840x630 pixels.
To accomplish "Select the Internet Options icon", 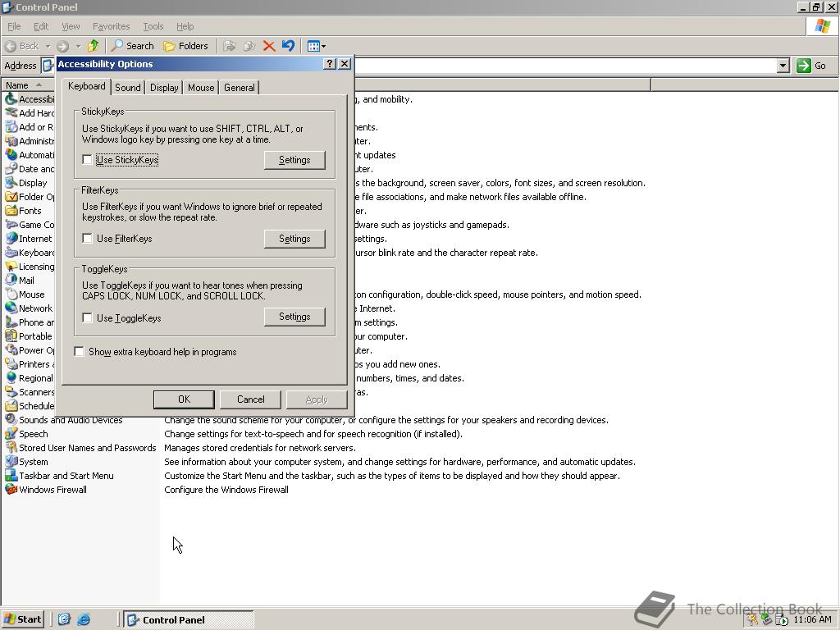I will [11, 238].
